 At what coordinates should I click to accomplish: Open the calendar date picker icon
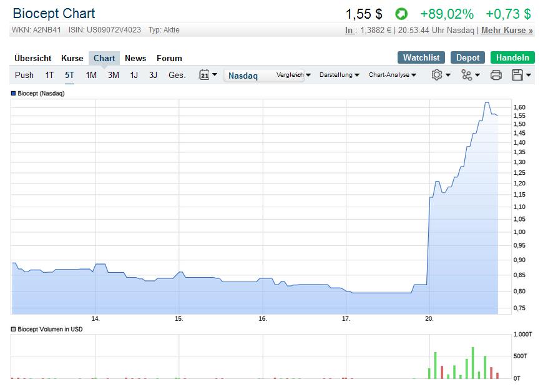coord(202,75)
